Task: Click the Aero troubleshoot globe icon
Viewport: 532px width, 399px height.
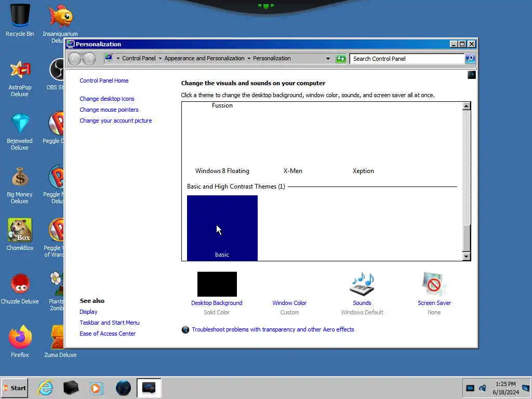Action: pyautogui.click(x=185, y=329)
